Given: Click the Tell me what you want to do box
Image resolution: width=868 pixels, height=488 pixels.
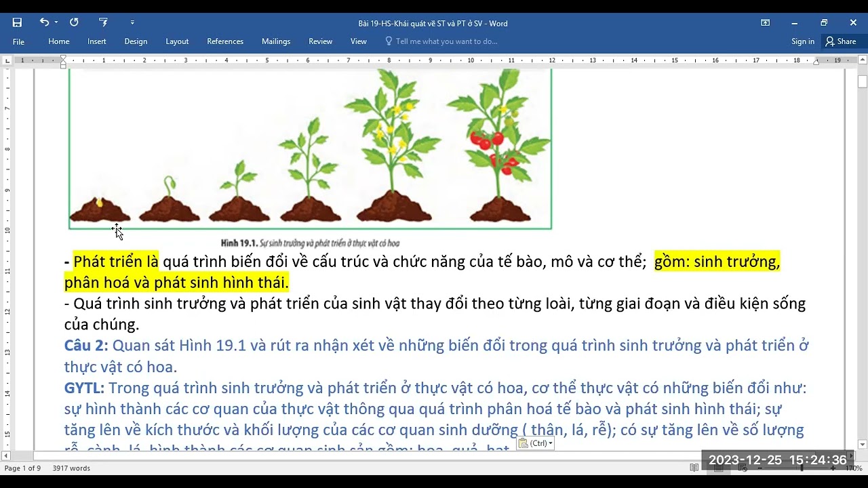Looking at the screenshot, I should point(446,41).
